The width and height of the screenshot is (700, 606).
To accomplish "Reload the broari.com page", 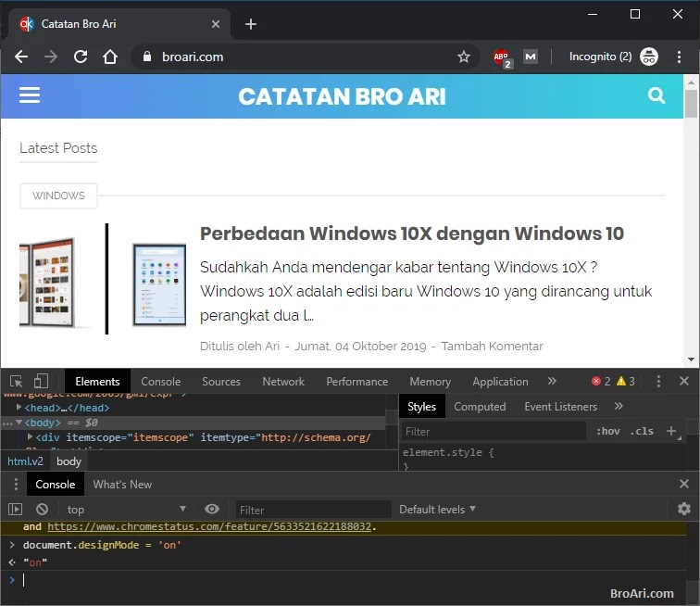I will tap(81, 57).
